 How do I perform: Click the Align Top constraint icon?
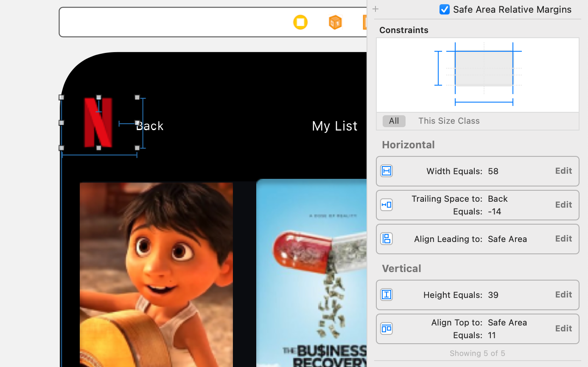click(386, 328)
